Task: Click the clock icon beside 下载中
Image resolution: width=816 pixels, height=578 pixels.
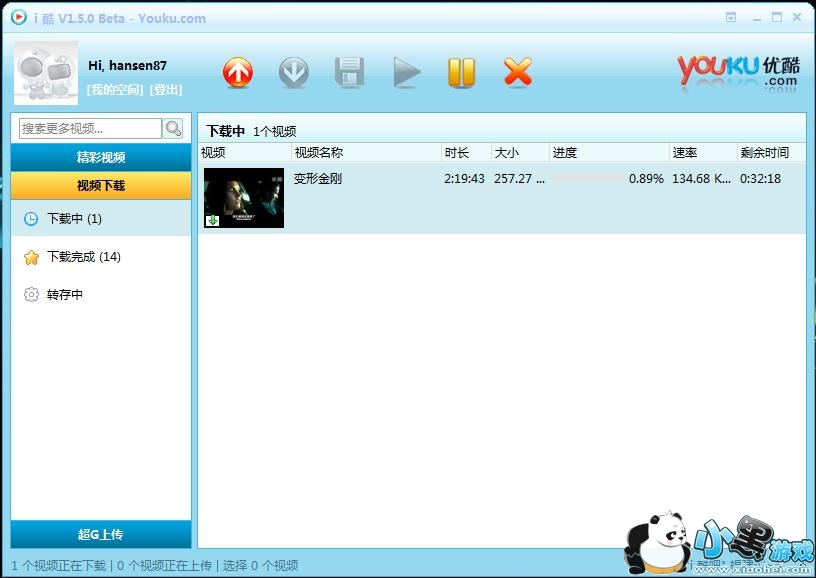Action: coord(31,219)
